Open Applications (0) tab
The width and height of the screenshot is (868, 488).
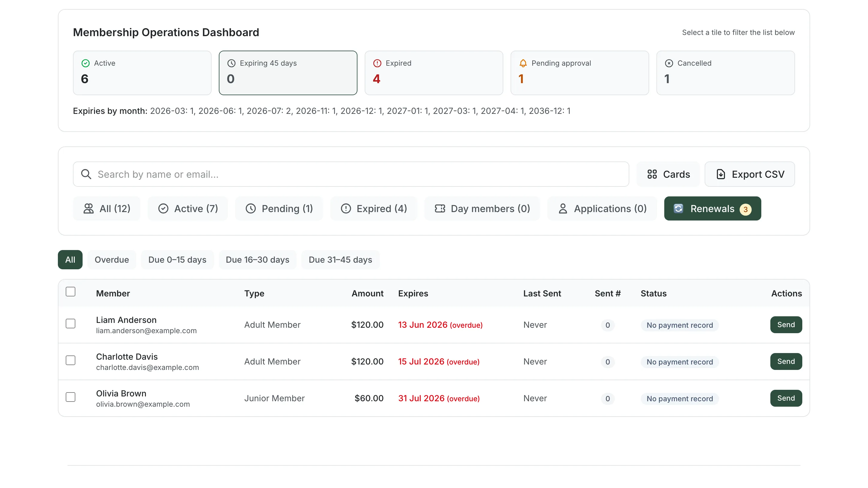point(602,208)
